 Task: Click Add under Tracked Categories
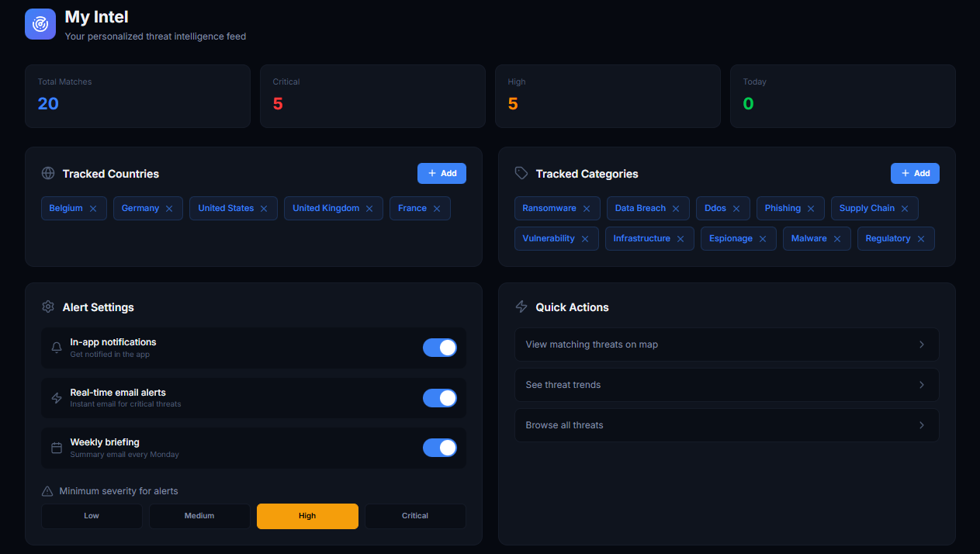coord(915,173)
